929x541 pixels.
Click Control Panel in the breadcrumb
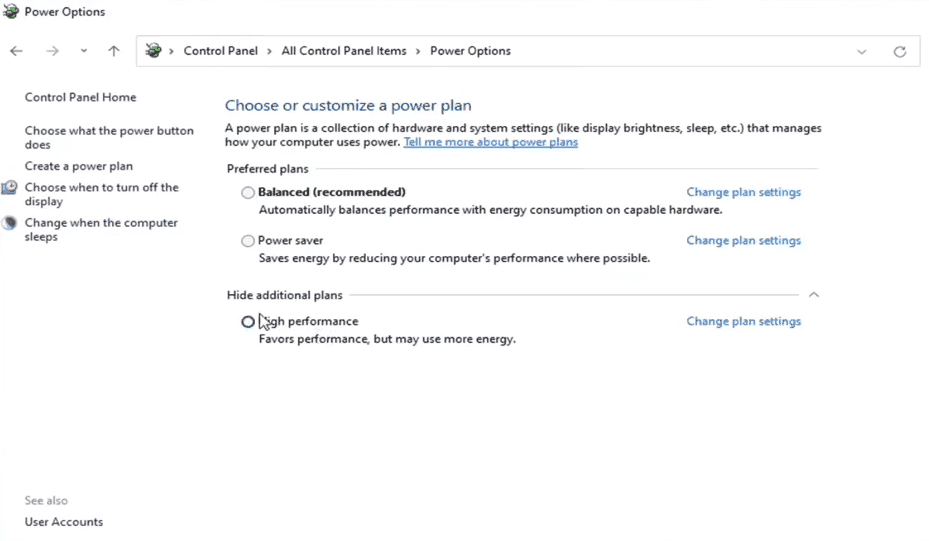[220, 51]
